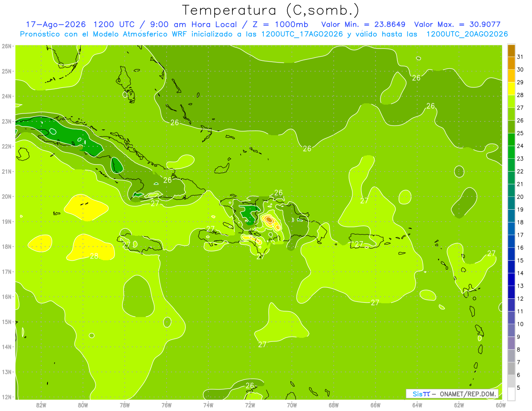This screenshot has height=411, width=532.
Task: Click the latitude label "16N"
Action: click(7, 297)
